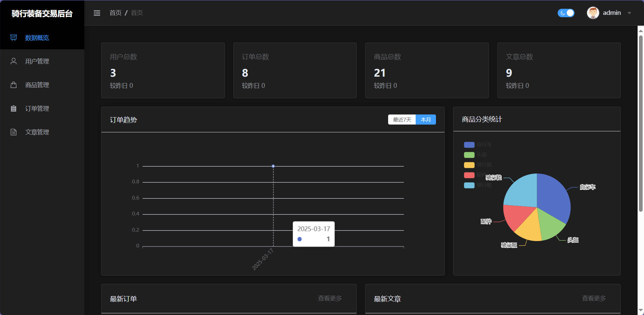Click the admin avatar picture
The height and width of the screenshot is (315, 644).
593,13
